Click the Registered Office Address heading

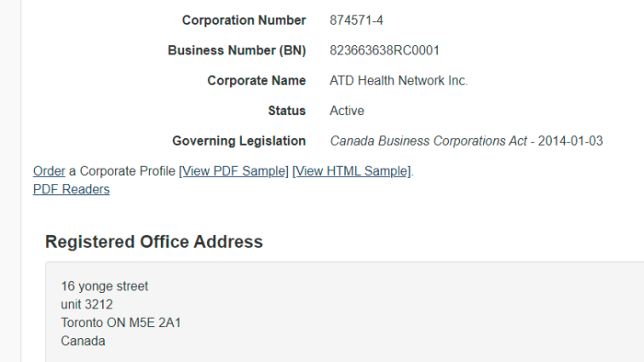tap(154, 241)
